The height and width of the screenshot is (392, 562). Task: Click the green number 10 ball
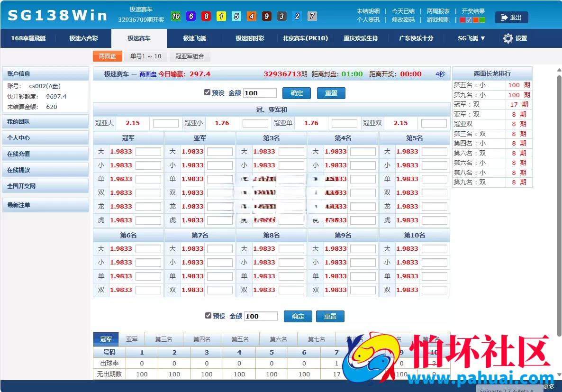(x=176, y=16)
